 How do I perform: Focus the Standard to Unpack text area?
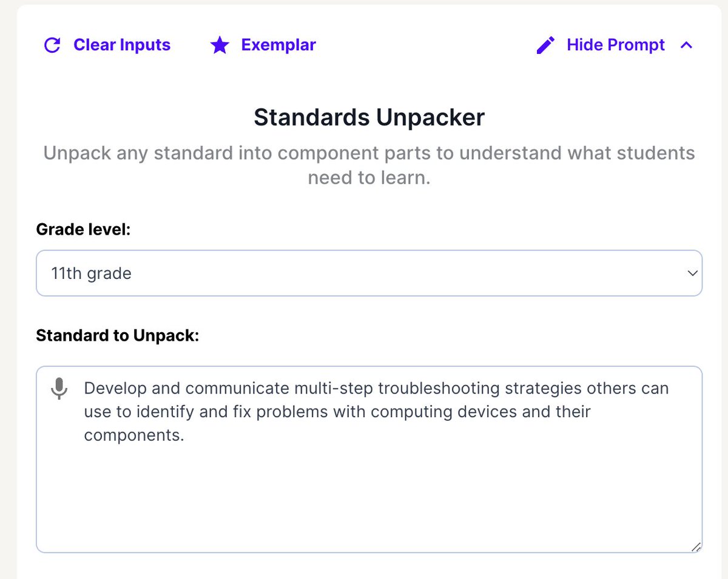(369, 485)
